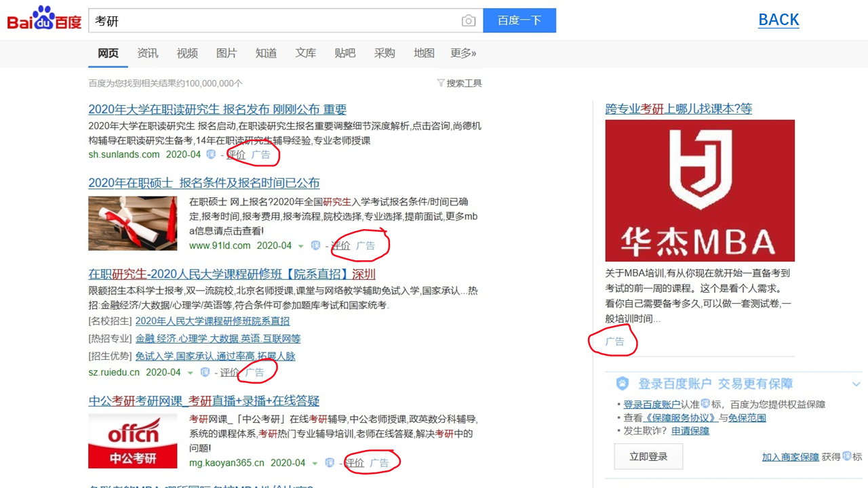The width and height of the screenshot is (868, 488).
Task: Click shield icon in sh.sunlands.com result
Action: pyautogui.click(x=212, y=155)
